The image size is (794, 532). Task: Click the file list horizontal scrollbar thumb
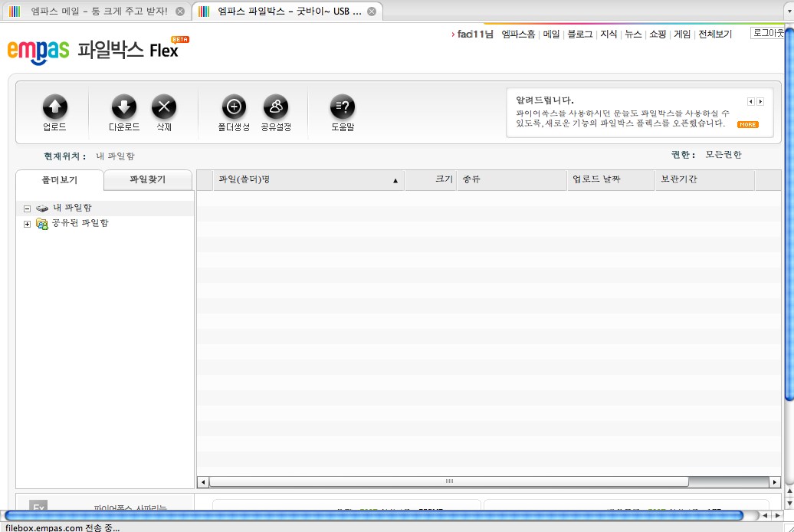tap(449, 481)
